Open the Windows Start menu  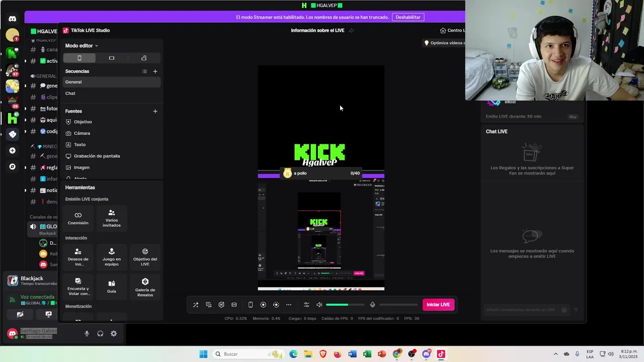click(x=203, y=354)
